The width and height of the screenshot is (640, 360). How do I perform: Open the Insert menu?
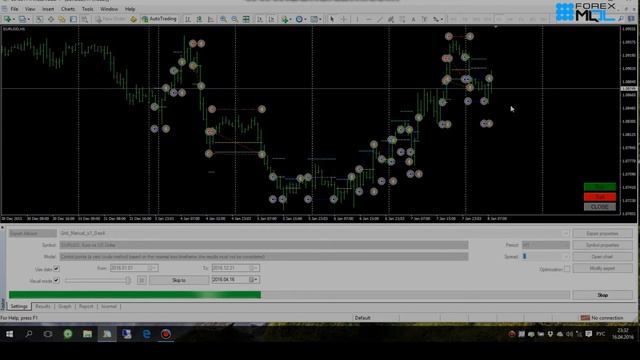[x=48, y=9]
